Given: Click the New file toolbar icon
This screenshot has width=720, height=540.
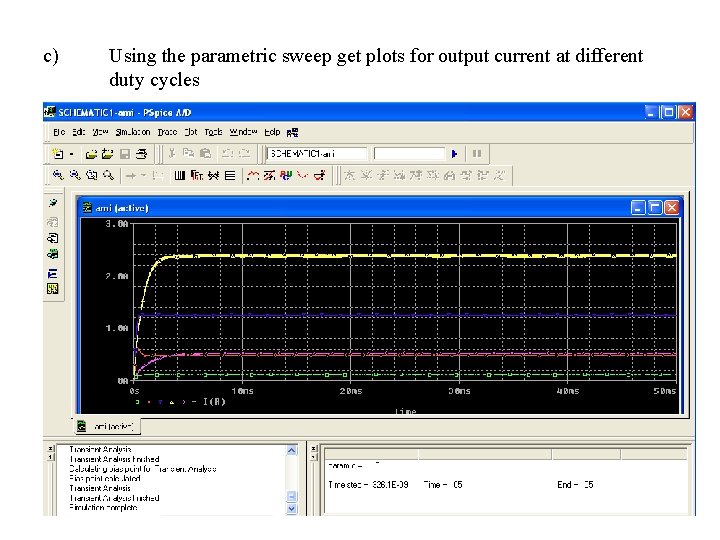Looking at the screenshot, I should tap(58, 154).
